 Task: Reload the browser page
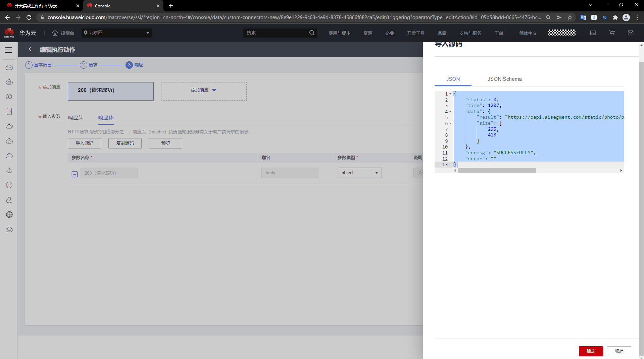click(x=29, y=17)
